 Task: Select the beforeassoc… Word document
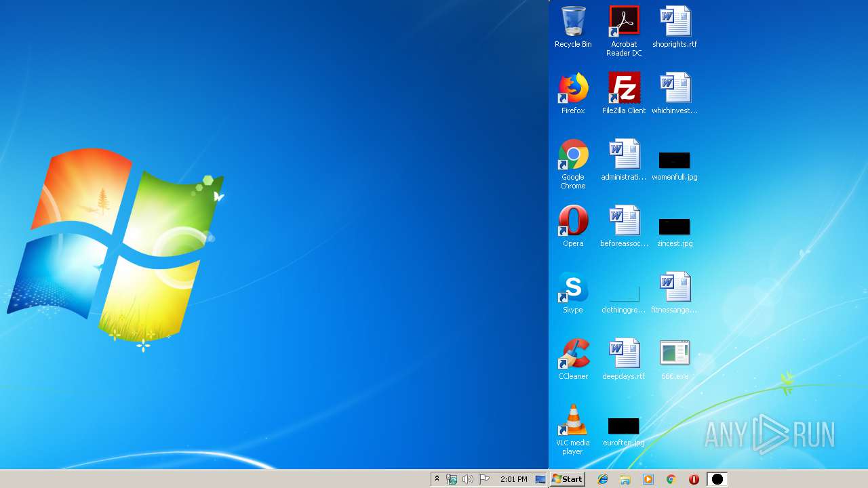point(624,226)
